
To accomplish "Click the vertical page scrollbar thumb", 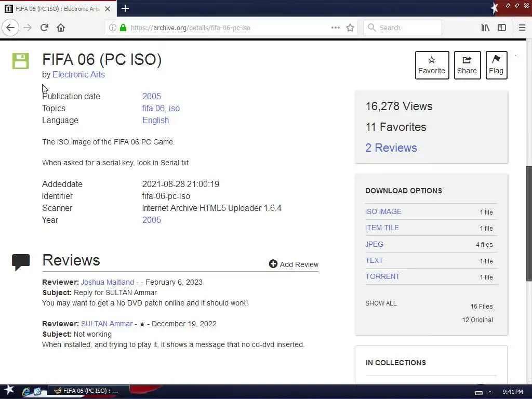I will coord(529,223).
